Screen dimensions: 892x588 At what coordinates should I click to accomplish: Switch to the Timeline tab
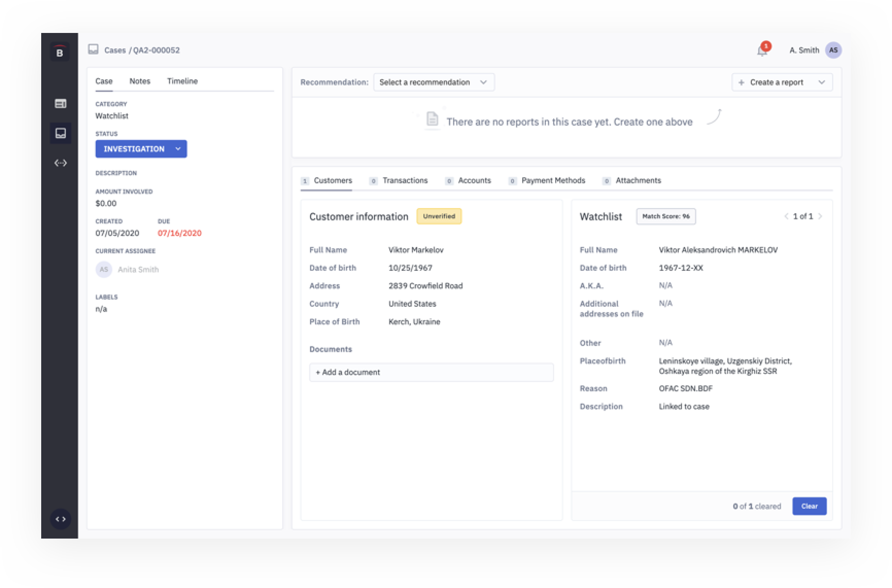click(x=182, y=81)
